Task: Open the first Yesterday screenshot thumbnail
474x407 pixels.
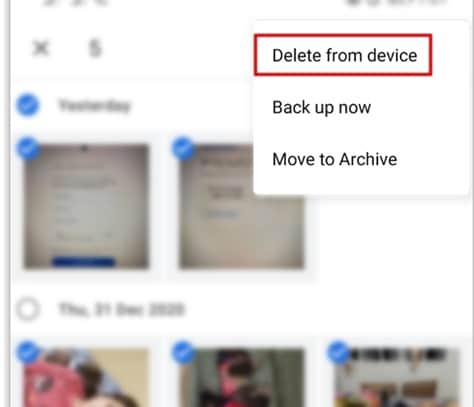Action: 86,207
